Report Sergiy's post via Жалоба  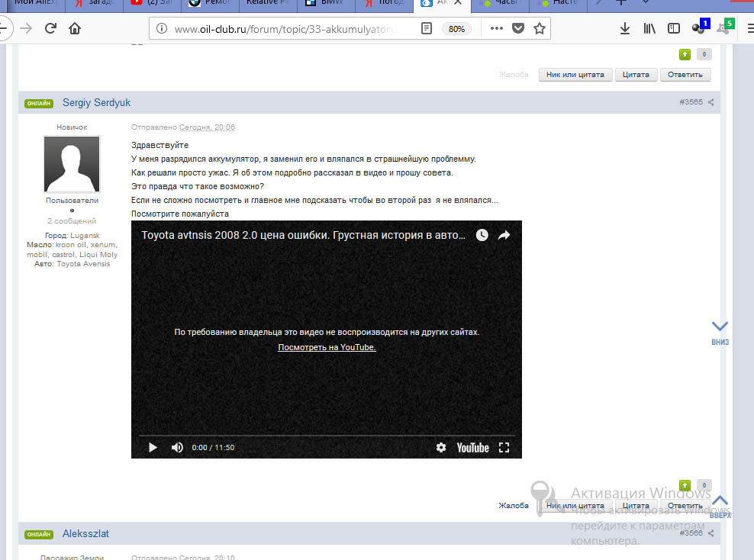point(514,505)
